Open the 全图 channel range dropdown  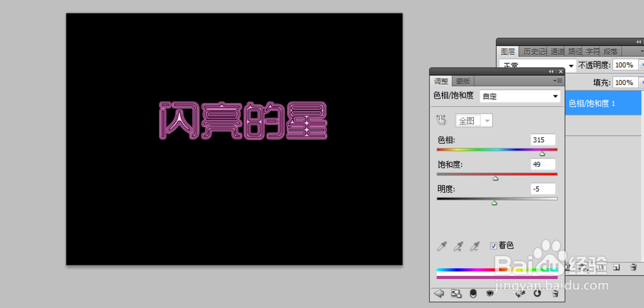473,120
